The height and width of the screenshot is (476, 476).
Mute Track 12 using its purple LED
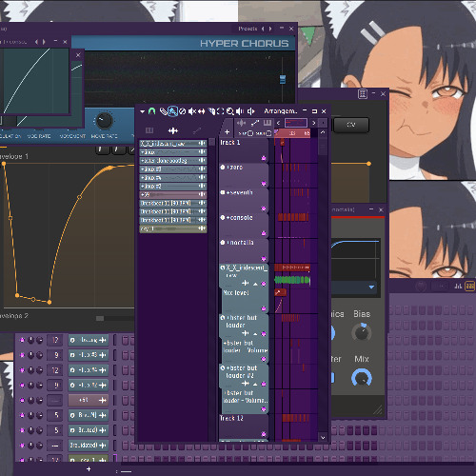(x=264, y=434)
